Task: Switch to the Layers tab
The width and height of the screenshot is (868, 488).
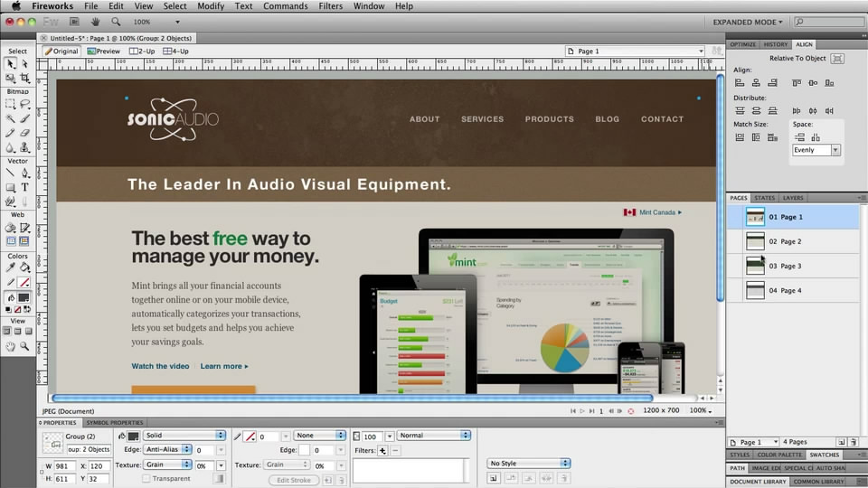Action: (793, 198)
